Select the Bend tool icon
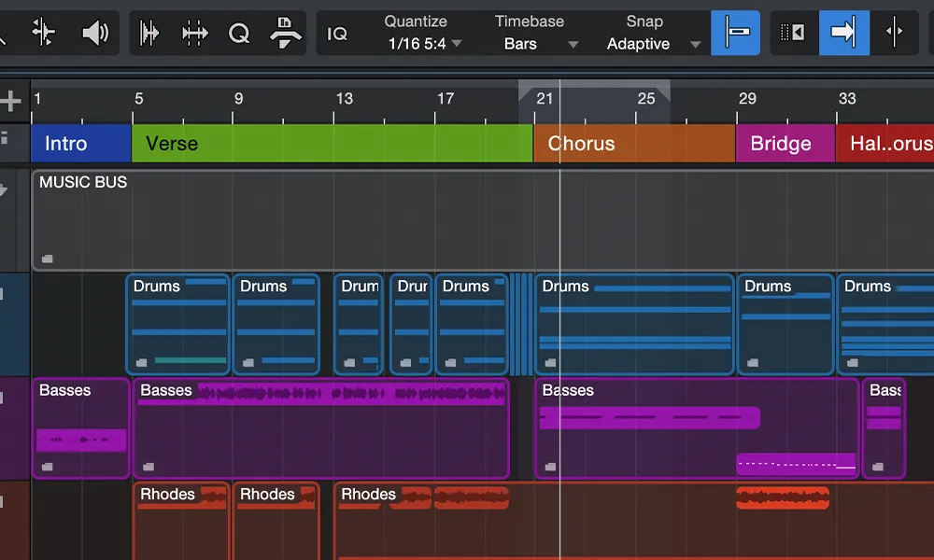934x560 pixels. pos(44,33)
